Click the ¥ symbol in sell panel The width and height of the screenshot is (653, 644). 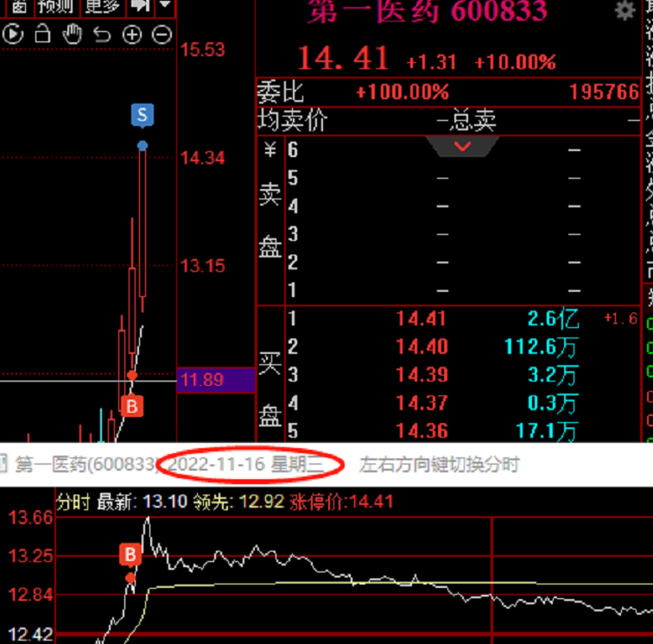tap(269, 149)
